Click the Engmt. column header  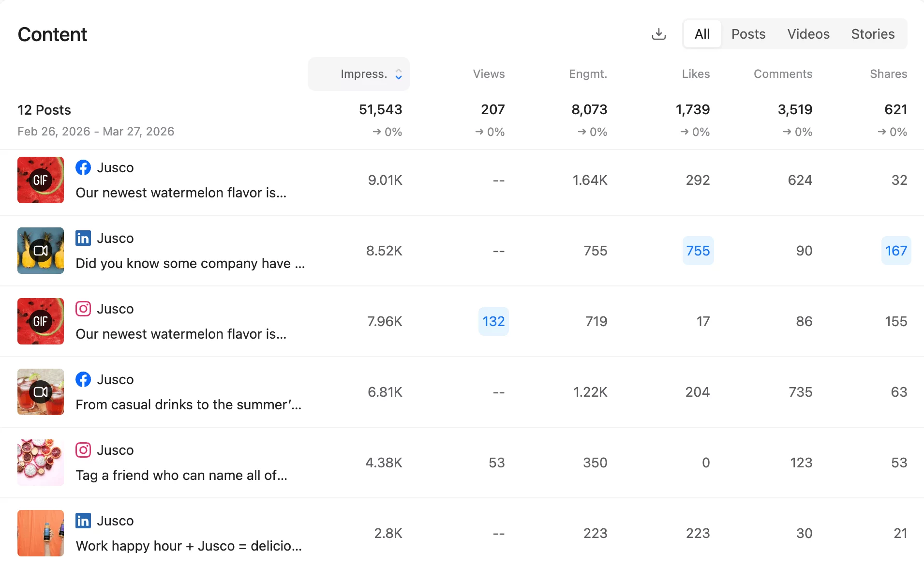coord(588,74)
